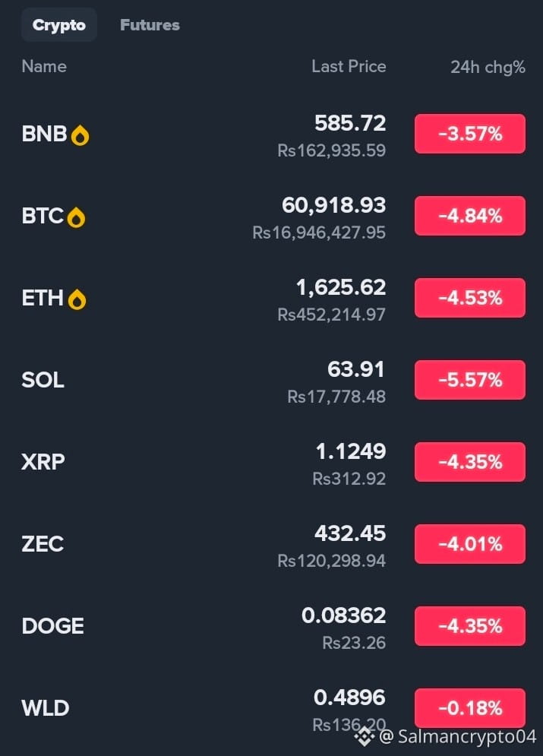This screenshot has height=756, width=543.
Task: Click the @Salmancrypto04 watermark handle
Action: [x=458, y=737]
